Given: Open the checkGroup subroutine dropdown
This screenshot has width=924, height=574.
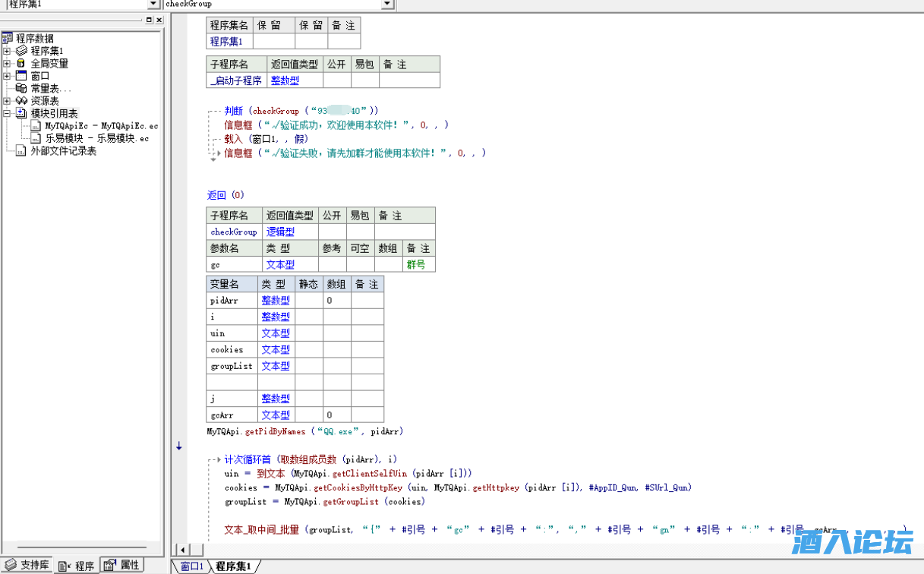Looking at the screenshot, I should point(387,5).
